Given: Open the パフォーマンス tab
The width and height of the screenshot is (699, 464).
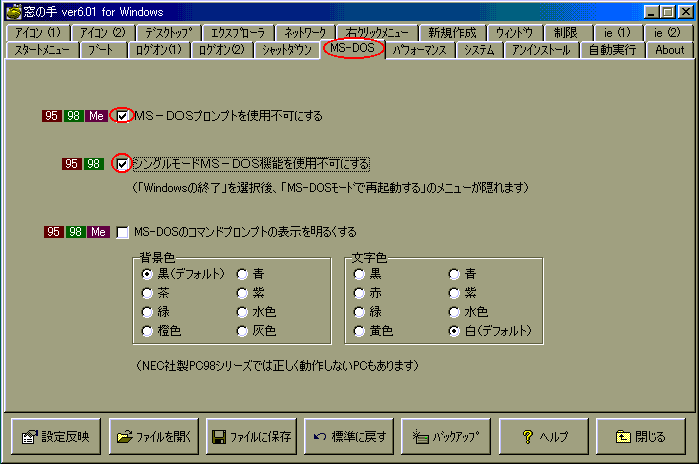Looking at the screenshot, I should (x=420, y=50).
